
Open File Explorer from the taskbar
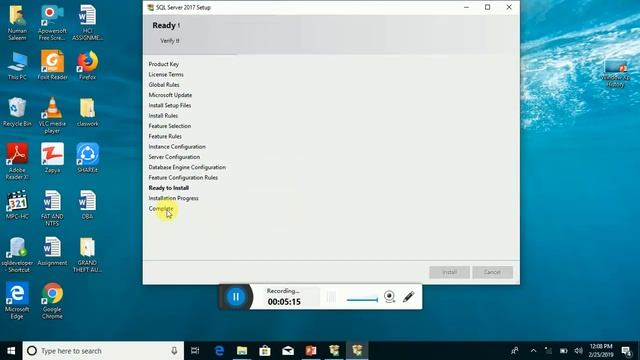point(242,351)
